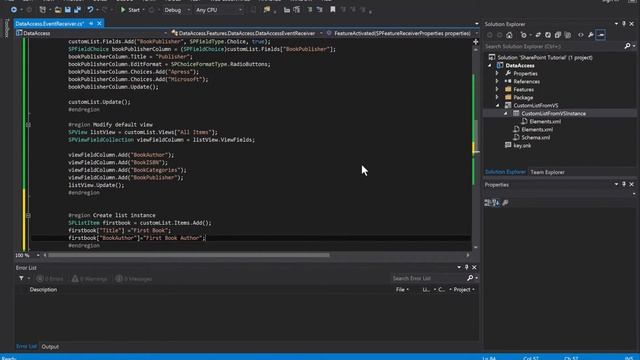Switch to the Solution Explorer tab
Image resolution: width=640 pixels, height=360 pixels.
click(x=505, y=172)
